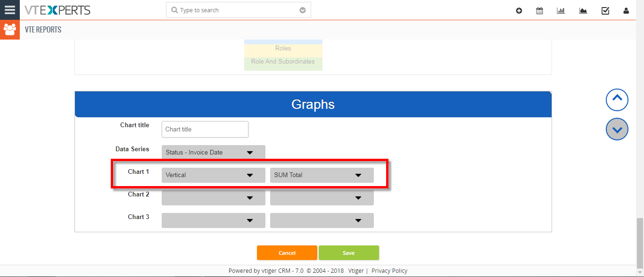Screen dimensions: 644x277
Task: Open the Privacy Policy link
Action: click(389, 271)
